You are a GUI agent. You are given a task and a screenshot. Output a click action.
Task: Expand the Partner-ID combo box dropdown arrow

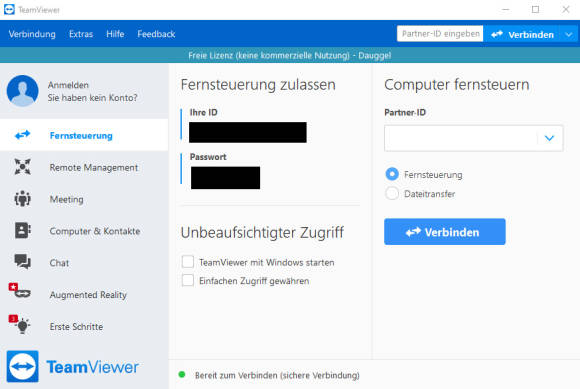(550, 138)
